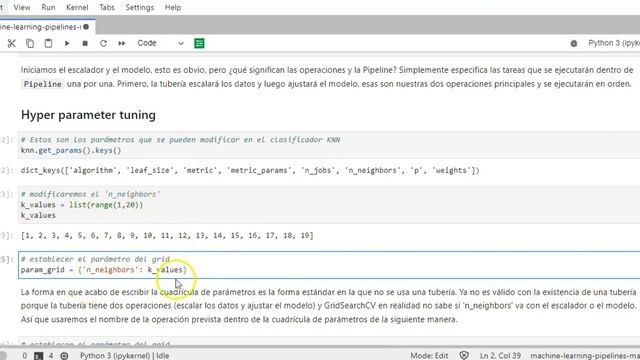Viewport: 640px width, 360px height.
Task: Open the Kernel menu
Action: click(77, 7)
